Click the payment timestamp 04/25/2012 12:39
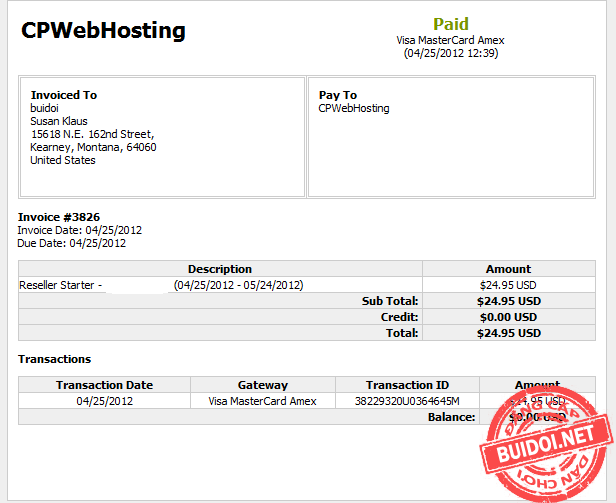 point(451,53)
